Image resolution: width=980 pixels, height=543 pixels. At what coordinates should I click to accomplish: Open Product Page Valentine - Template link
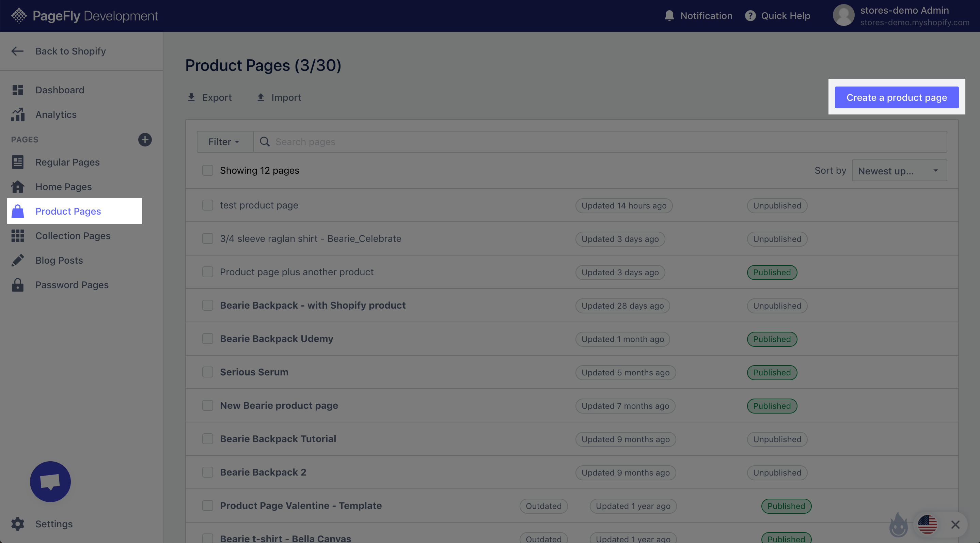tap(301, 505)
